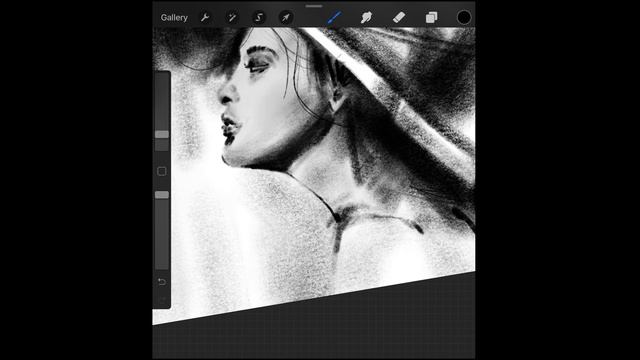
Task: Click the brush opacity slider handle
Action: (162, 195)
